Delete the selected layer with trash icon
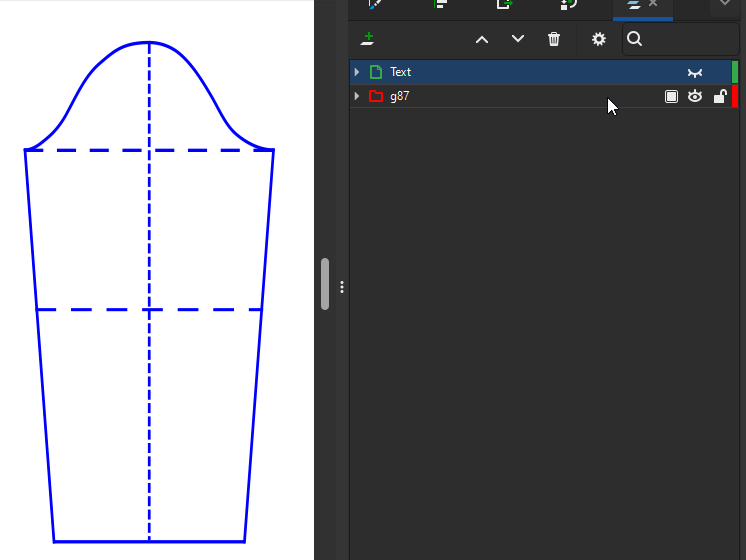Image resolution: width=746 pixels, height=560 pixels. [554, 39]
